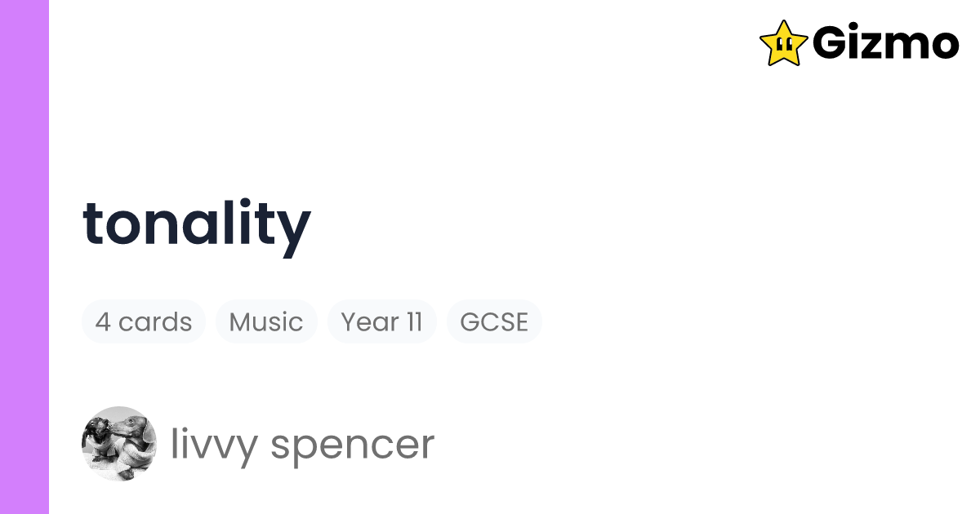Click the word cards in first chip

(x=155, y=321)
